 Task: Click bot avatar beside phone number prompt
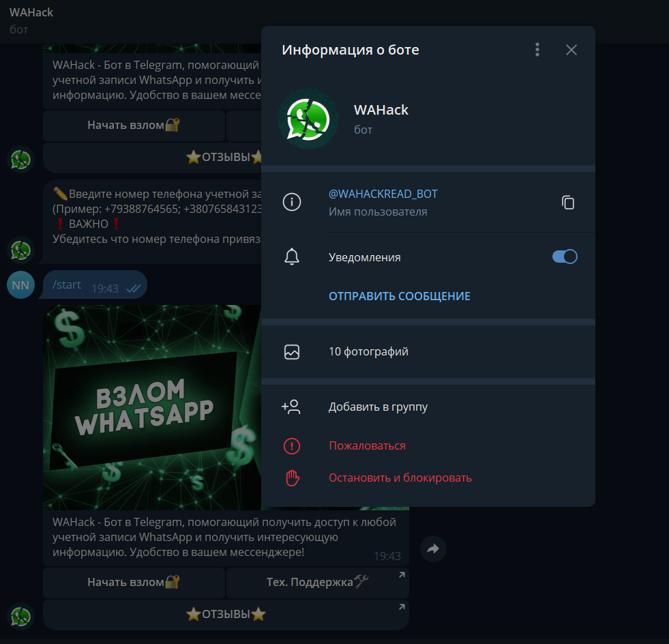20,250
